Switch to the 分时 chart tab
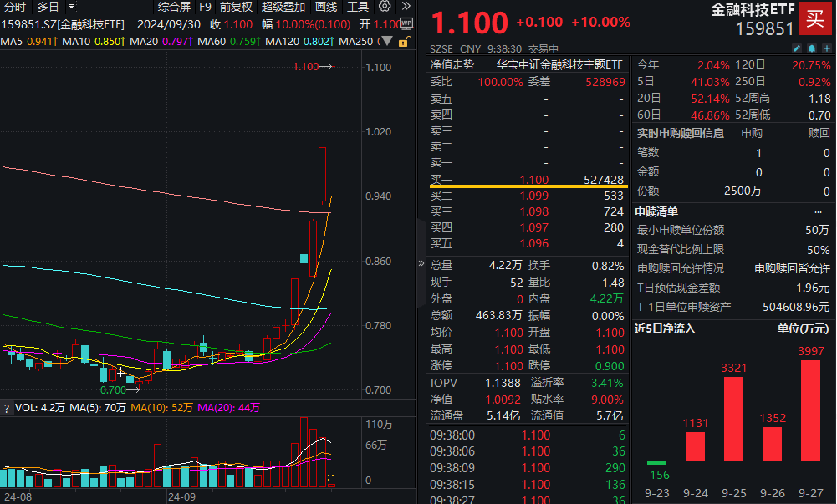Viewport: 837px width, 504px height. pos(14,6)
